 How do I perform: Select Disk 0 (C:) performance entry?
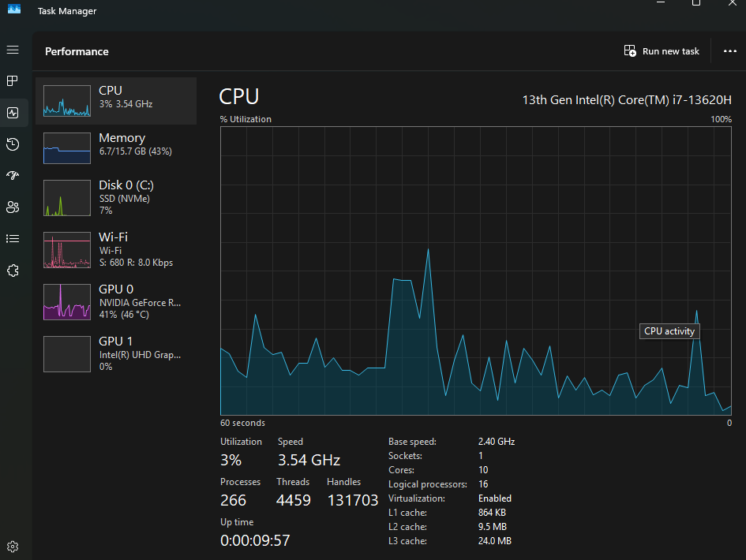point(116,198)
